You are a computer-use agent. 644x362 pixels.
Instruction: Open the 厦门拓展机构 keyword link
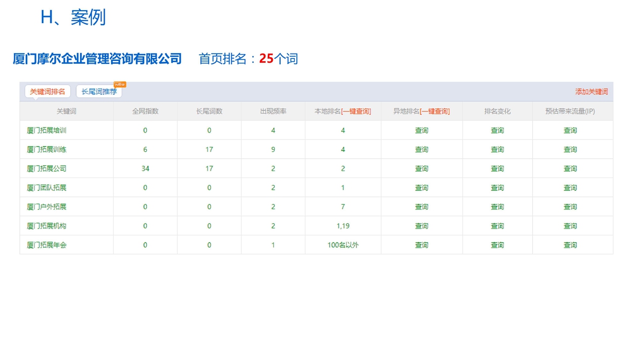[47, 226]
